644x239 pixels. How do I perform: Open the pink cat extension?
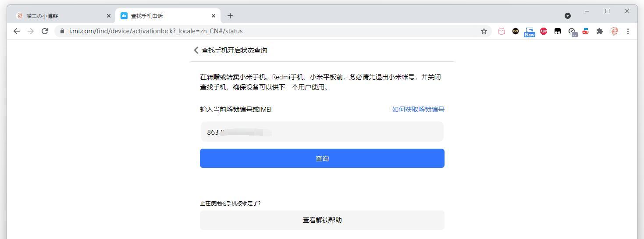(x=502, y=31)
